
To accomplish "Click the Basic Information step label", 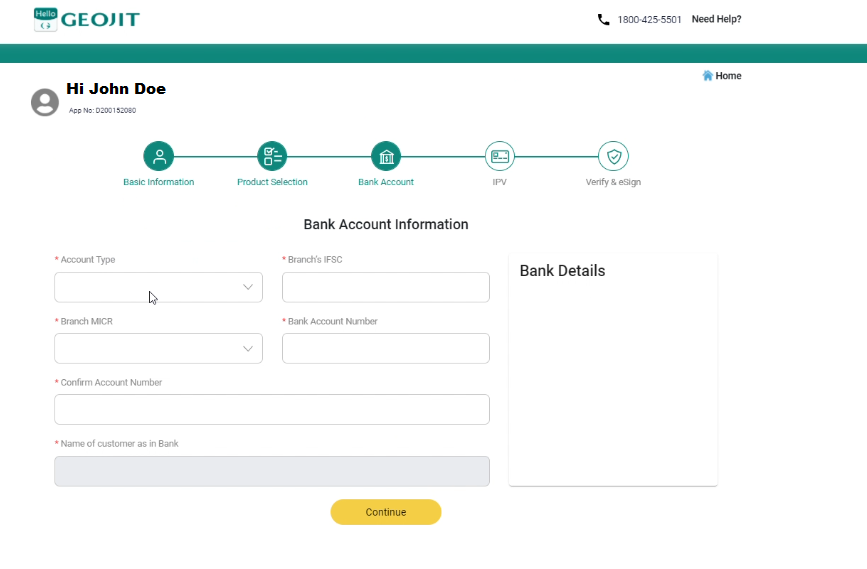I will pos(159,182).
